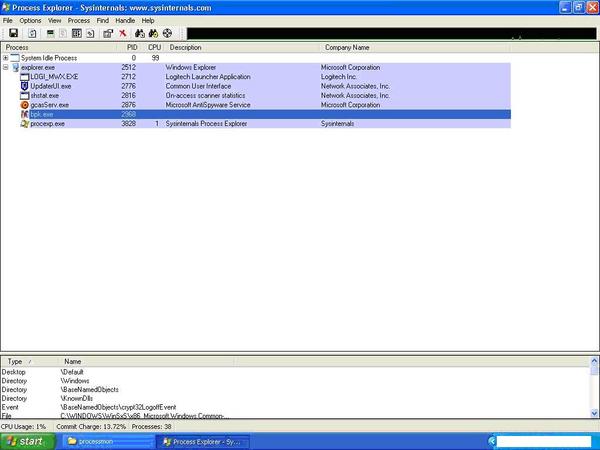Click the Save toolbar icon
This screenshot has width=600, height=450.
[x=13, y=33]
